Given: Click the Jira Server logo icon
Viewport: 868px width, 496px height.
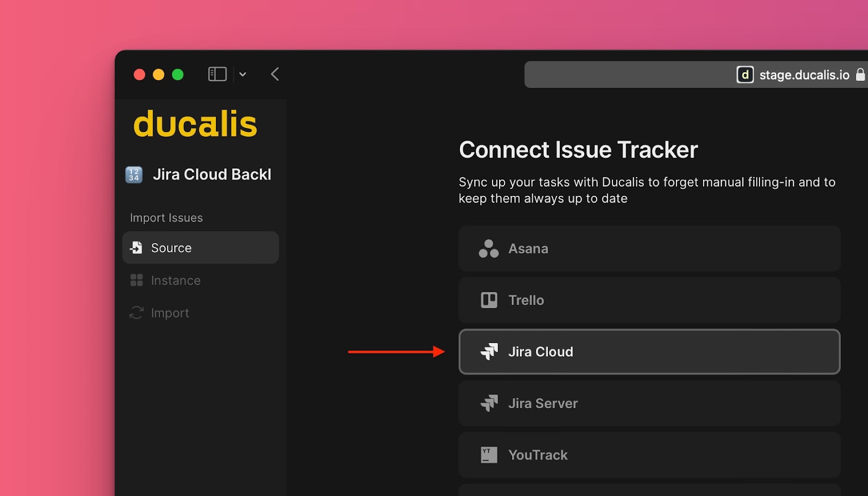Looking at the screenshot, I should coord(489,403).
